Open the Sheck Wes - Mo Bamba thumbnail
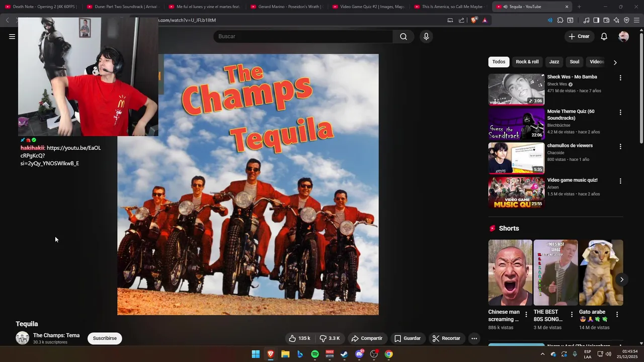The image size is (644, 362). (x=516, y=89)
